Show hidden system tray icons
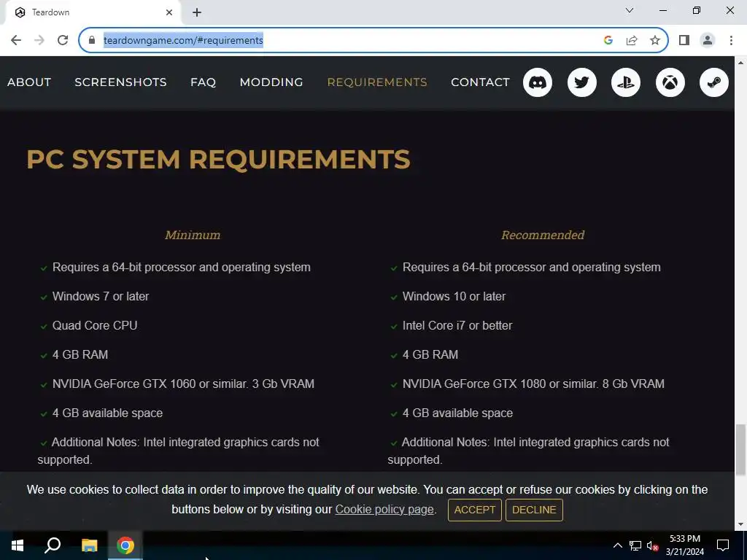747x560 pixels. (x=617, y=545)
